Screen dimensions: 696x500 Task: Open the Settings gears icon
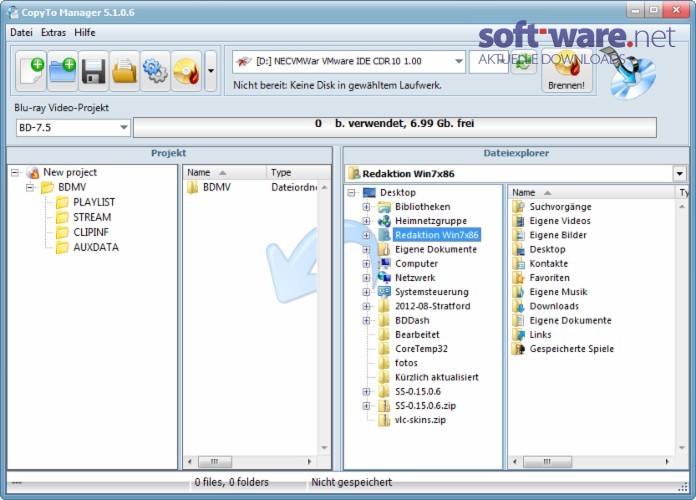(155, 71)
